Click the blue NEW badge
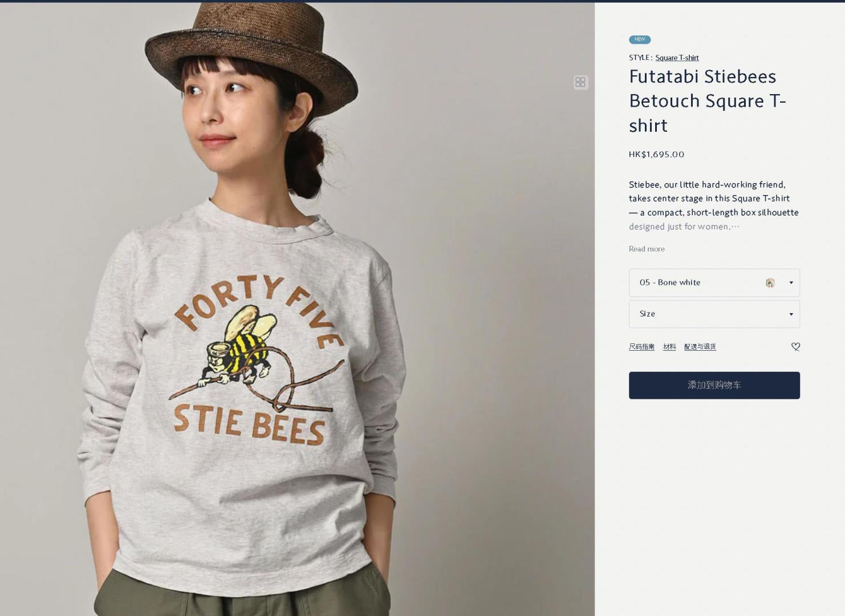The image size is (845, 616). pyautogui.click(x=640, y=39)
